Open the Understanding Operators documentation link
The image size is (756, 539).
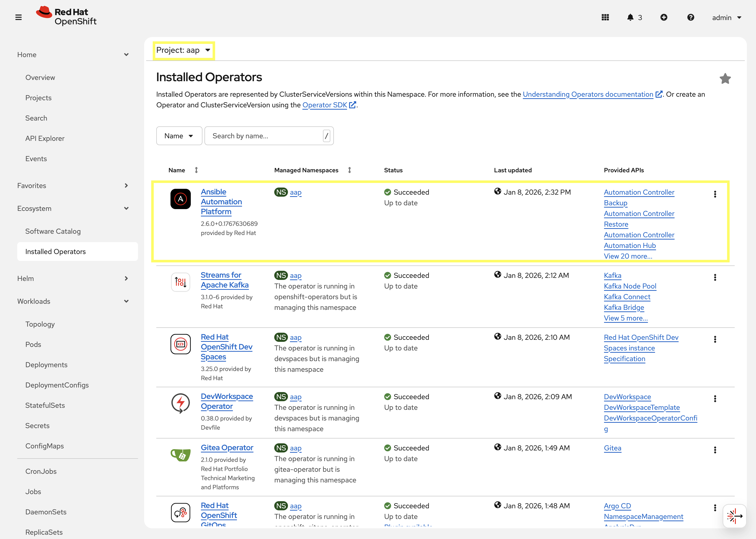pos(588,94)
